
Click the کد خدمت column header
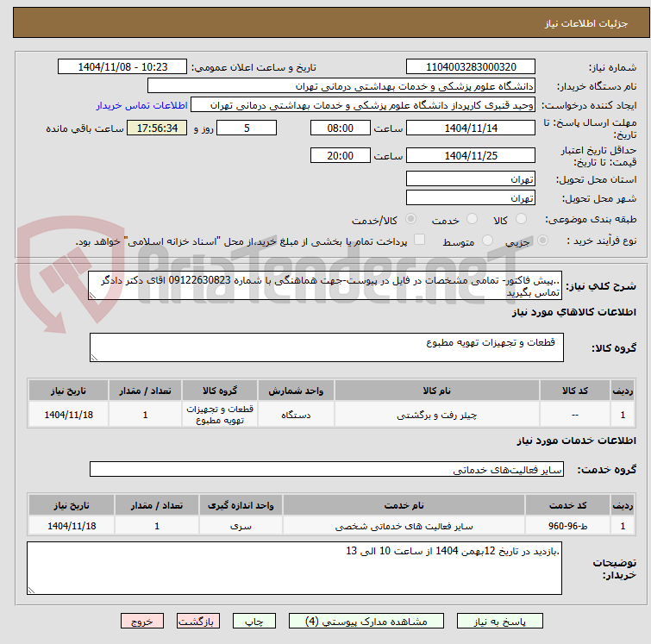coord(567,505)
